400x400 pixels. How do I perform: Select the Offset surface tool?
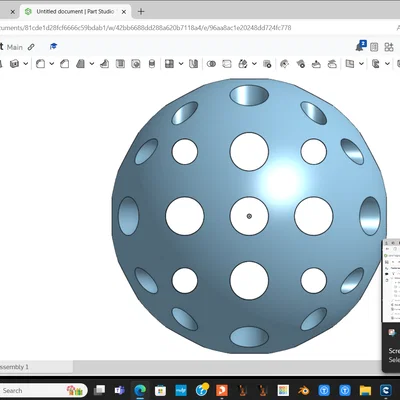[x=350, y=64]
